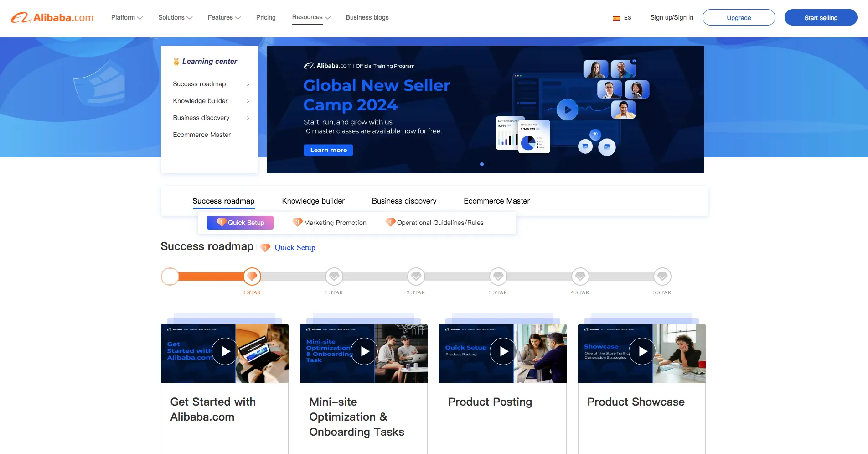Click Sign up/Sign in link
The width and height of the screenshot is (868, 454).
click(x=672, y=17)
